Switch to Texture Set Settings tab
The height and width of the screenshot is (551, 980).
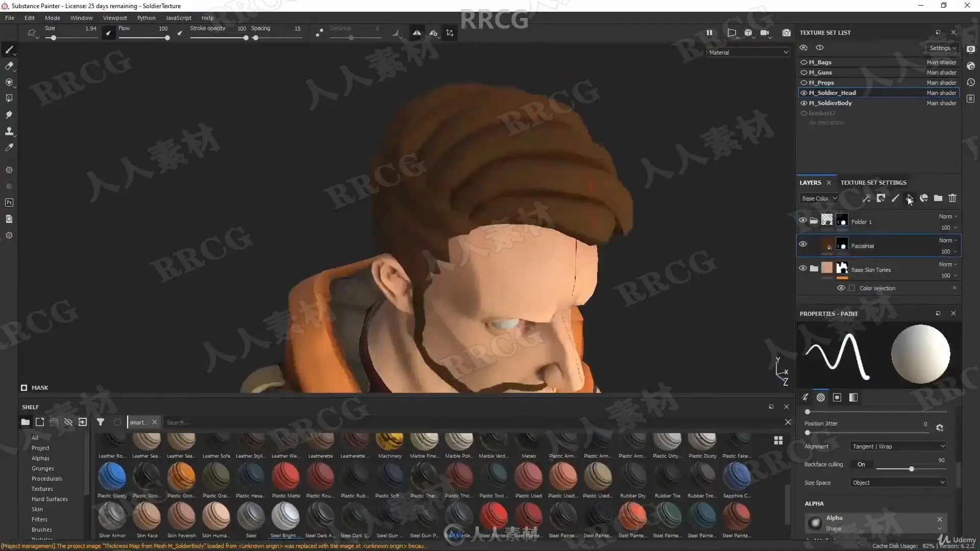click(x=873, y=183)
